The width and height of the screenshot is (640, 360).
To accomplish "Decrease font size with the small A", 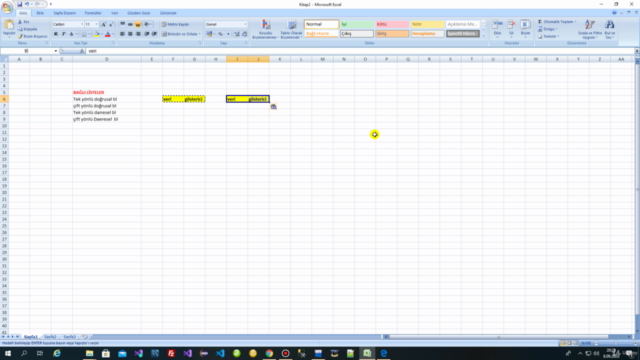I will tap(111, 24).
